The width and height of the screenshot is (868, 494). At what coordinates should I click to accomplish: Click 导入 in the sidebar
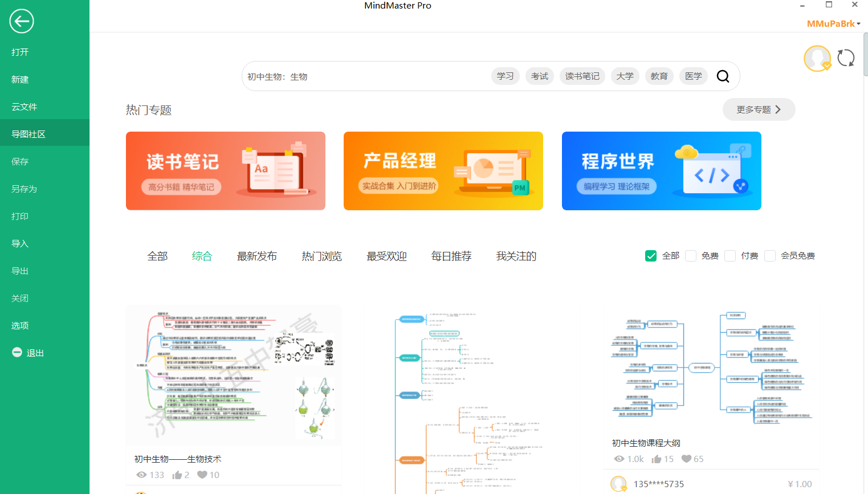(x=44, y=243)
